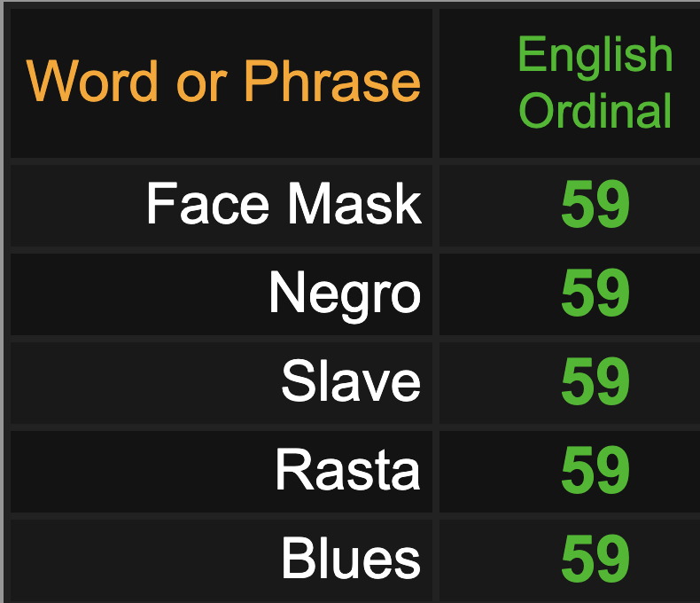The width and height of the screenshot is (700, 603).
Task: Select the Slave phrase cell
Action: [x=222, y=382]
